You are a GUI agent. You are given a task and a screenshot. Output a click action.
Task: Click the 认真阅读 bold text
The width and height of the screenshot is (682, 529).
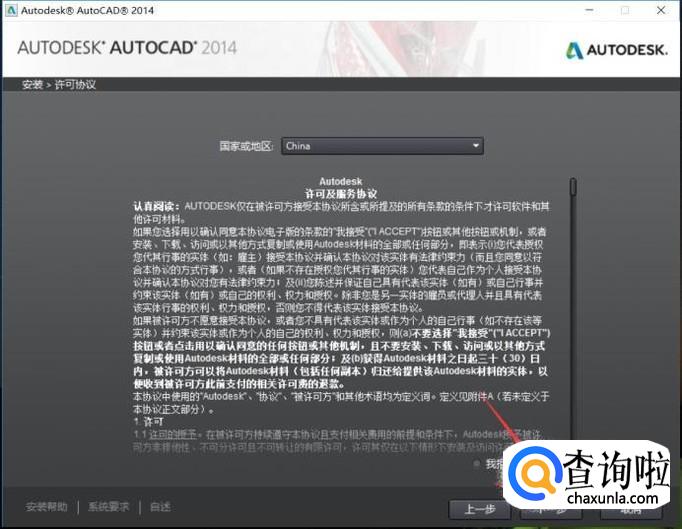tap(156, 206)
